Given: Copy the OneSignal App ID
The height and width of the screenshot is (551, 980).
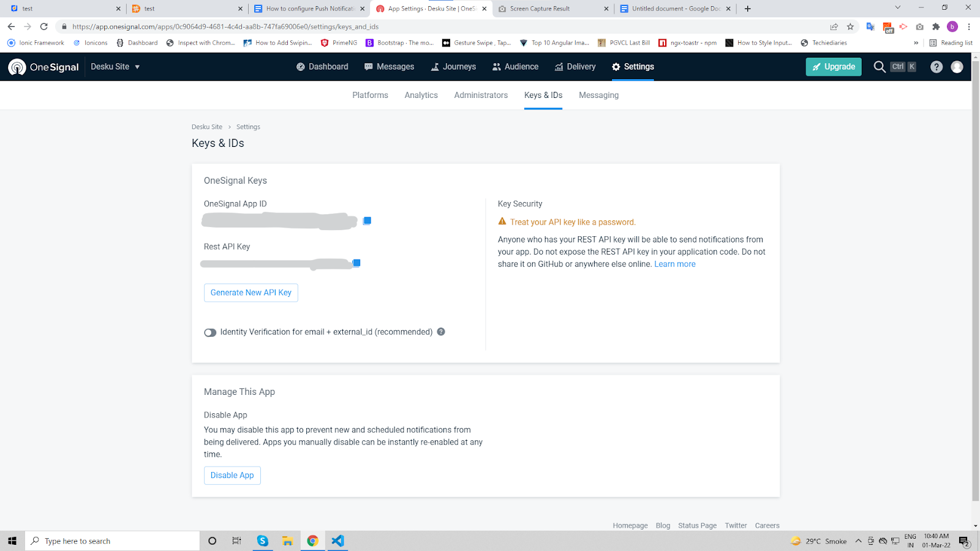Looking at the screenshot, I should 367,220.
